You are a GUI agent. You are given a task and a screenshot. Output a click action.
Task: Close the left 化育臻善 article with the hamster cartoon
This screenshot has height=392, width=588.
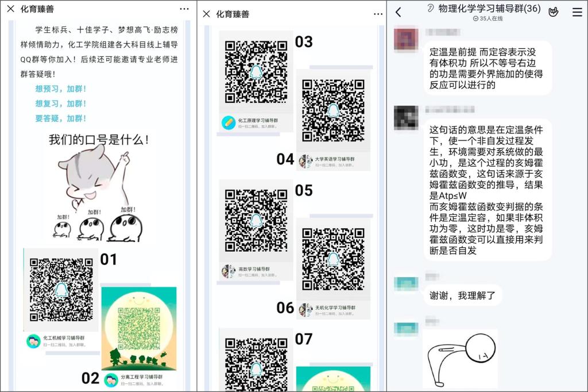click(10, 9)
